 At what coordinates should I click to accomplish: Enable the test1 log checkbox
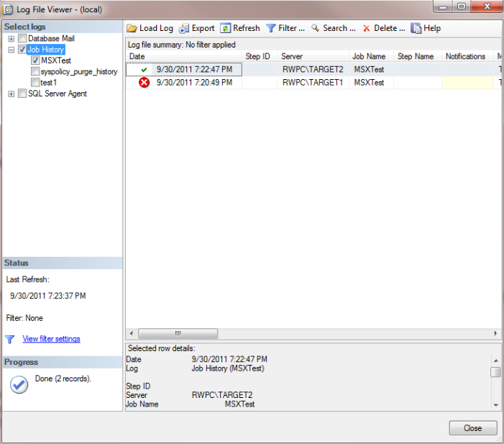(x=35, y=83)
